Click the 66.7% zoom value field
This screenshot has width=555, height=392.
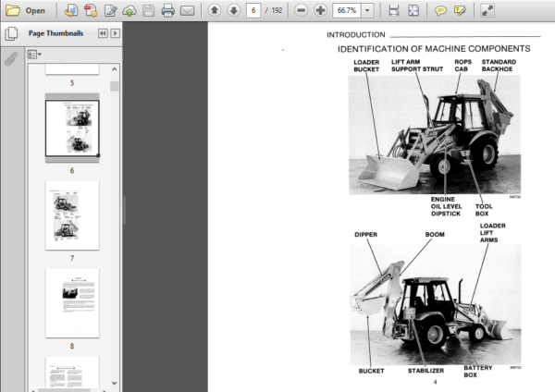[x=347, y=10]
